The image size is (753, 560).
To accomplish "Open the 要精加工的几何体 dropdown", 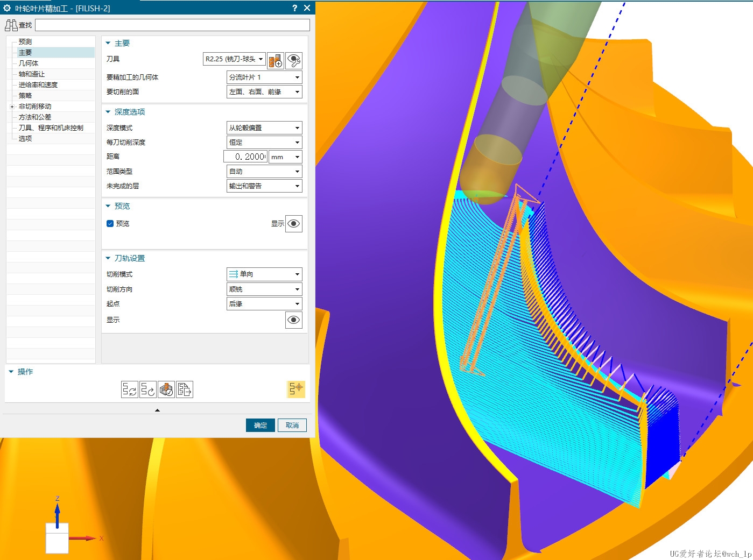I will (x=264, y=77).
